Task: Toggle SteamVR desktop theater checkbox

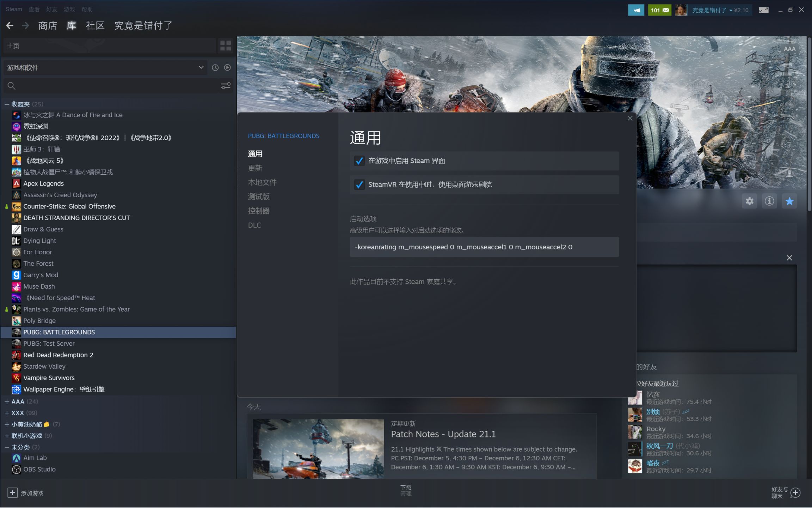Action: pos(359,185)
